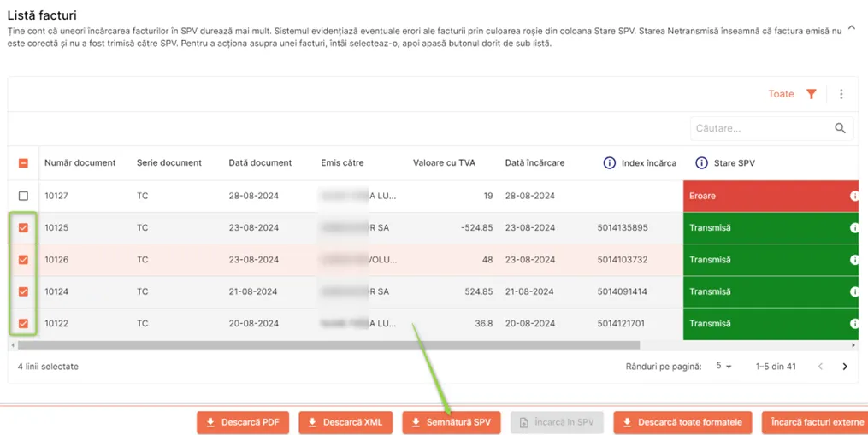
Task: Click the Transmisă status of invoice 10125
Action: (771, 227)
